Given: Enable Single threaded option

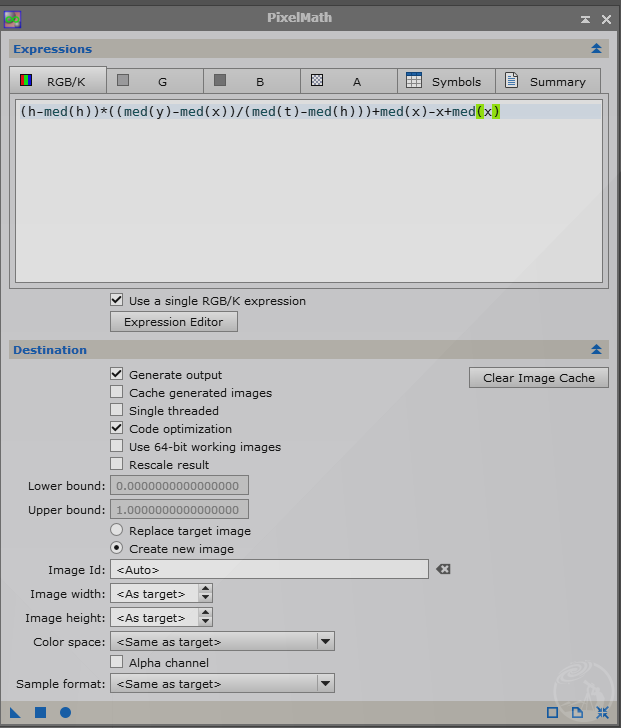Looking at the screenshot, I should (116, 410).
